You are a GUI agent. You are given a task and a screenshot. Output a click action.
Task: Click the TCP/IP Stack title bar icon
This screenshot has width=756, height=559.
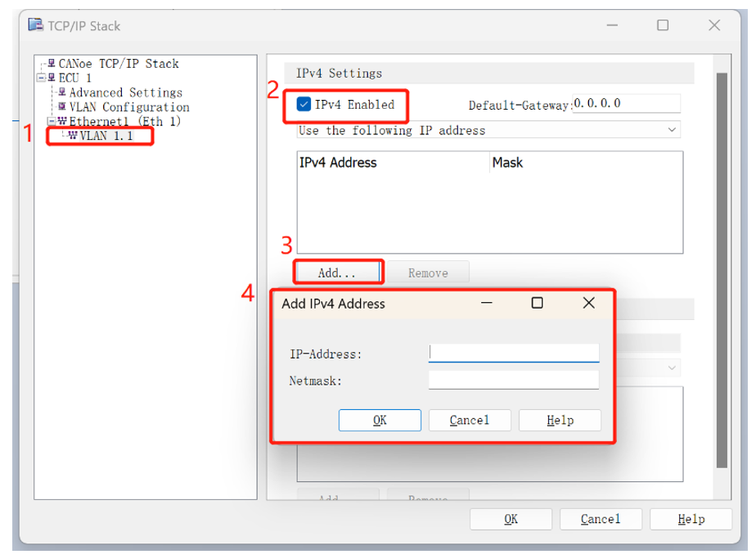35,25
